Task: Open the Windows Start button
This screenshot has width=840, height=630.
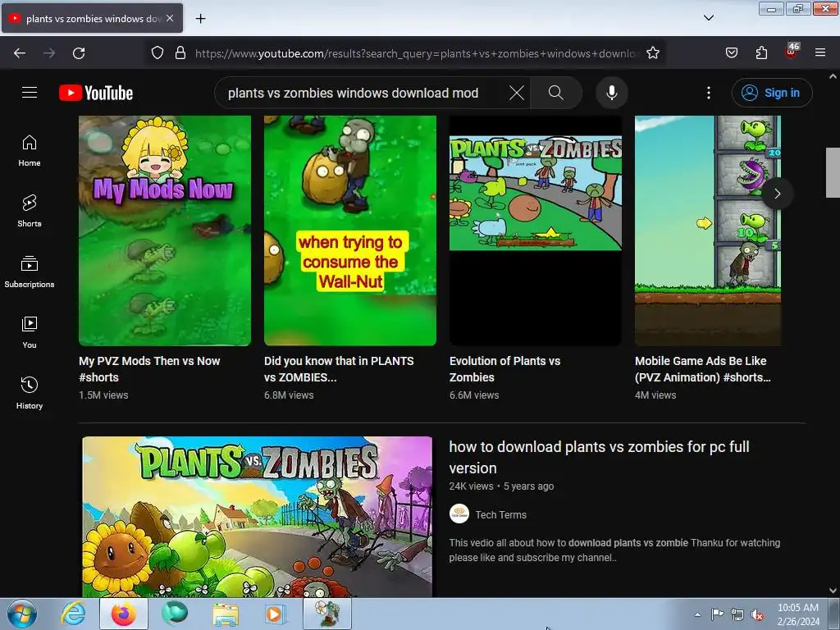Action: point(22,614)
